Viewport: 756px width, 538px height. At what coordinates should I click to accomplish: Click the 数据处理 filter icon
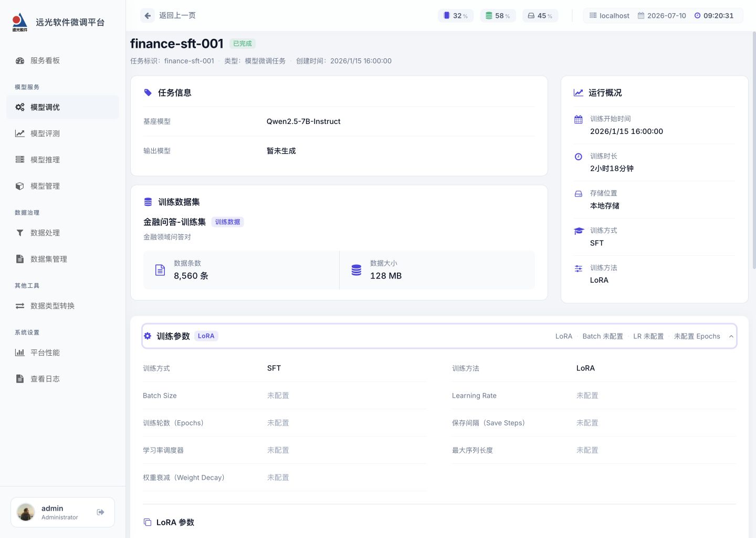[x=20, y=233]
